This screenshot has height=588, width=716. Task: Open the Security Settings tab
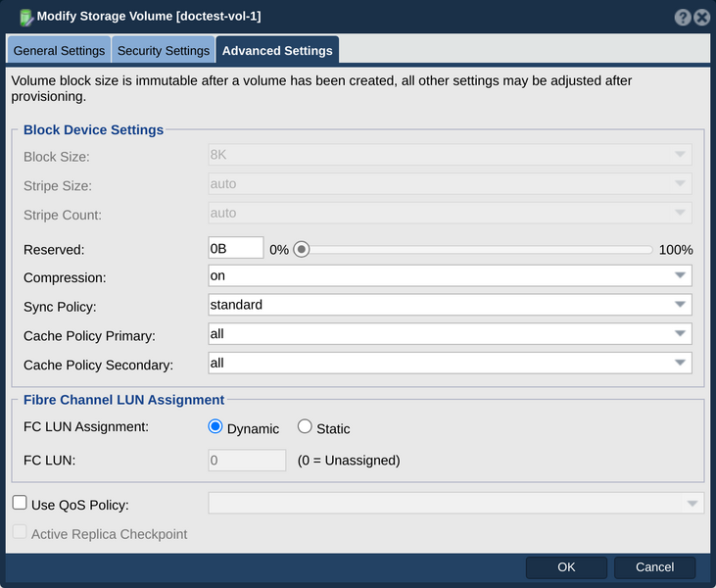[164, 50]
